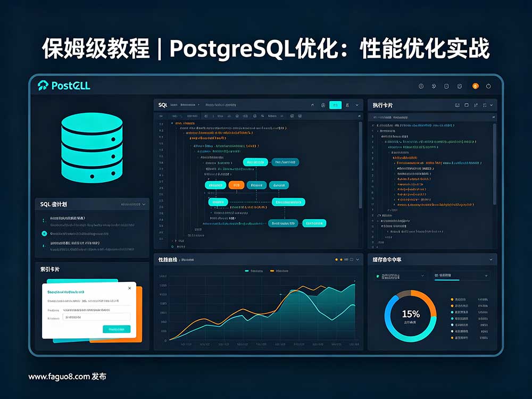Click the cyan title link in index card dialog
Viewport: 532px width, 399px height.
(65, 292)
